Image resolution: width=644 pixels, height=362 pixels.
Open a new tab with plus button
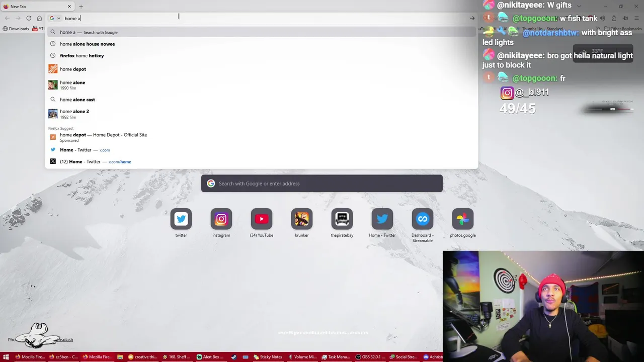click(81, 7)
